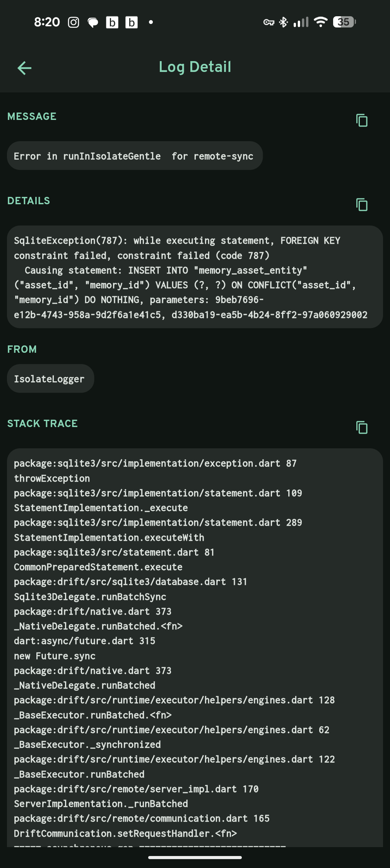Tap the Wi-Fi status icon
Screen dimensions: 390x868
click(320, 22)
